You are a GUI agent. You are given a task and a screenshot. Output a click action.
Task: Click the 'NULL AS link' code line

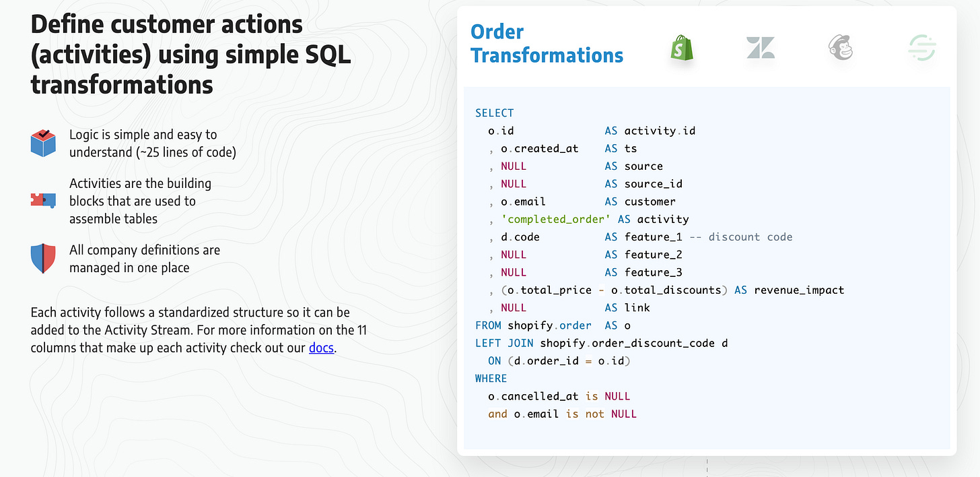569,308
